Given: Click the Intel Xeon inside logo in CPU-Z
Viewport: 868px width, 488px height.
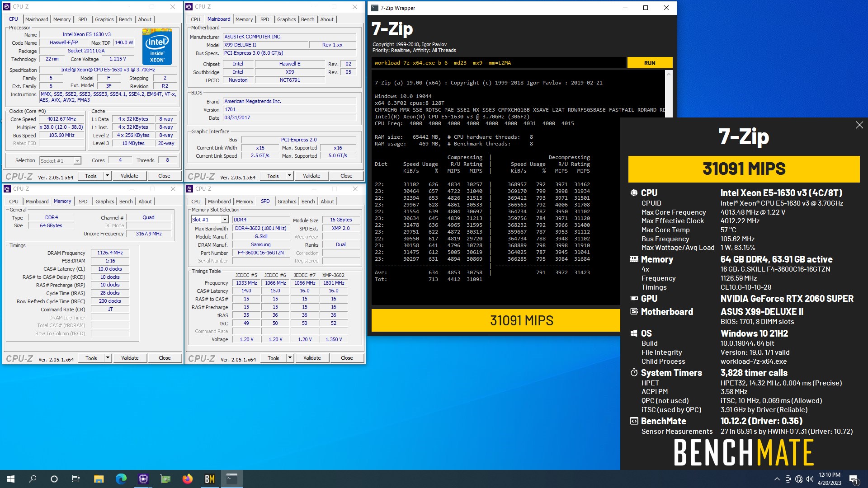Looking at the screenshot, I should click(x=157, y=46).
